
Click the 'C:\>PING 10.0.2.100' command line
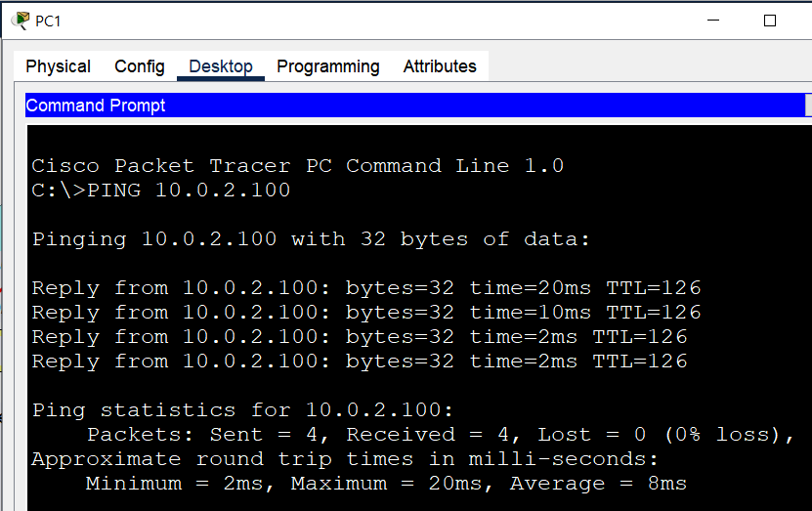pyautogui.click(x=161, y=190)
